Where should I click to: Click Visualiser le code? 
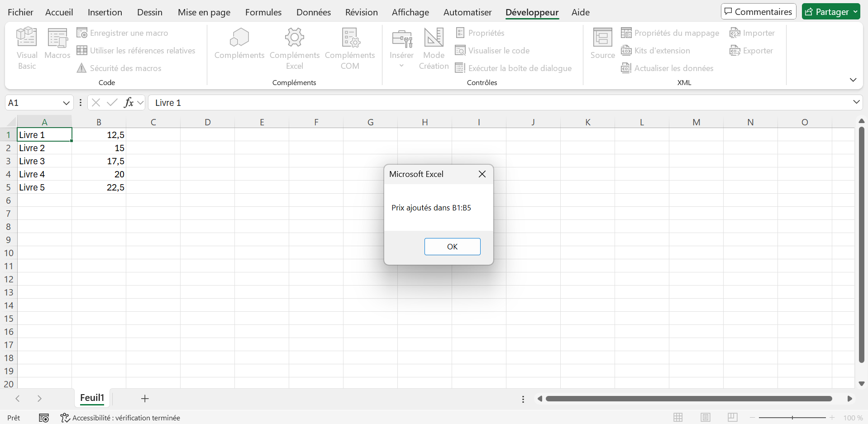coord(492,51)
